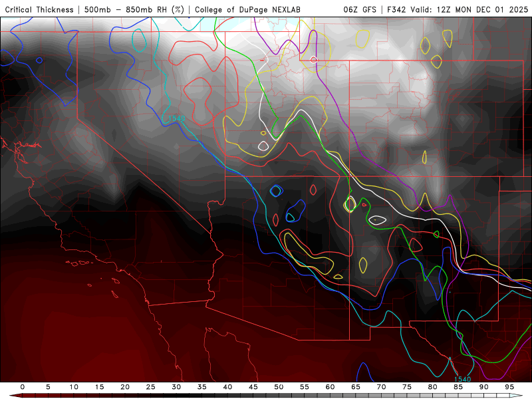This screenshot has height=399, width=532.
Task: Click the "15" value on the color scale
Action: [x=99, y=387]
